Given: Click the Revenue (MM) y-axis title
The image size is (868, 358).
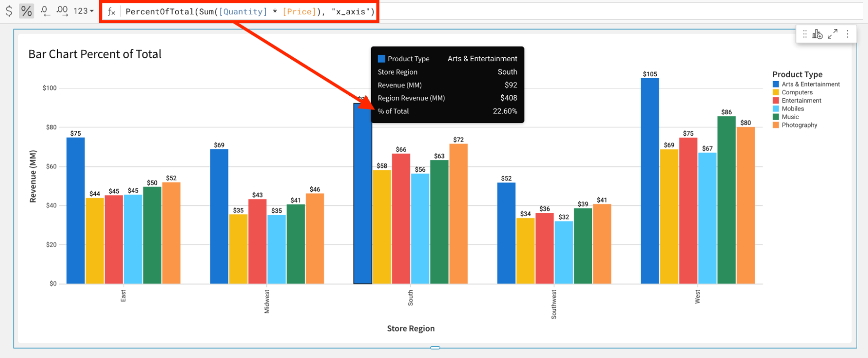Looking at the screenshot, I should point(33,176).
